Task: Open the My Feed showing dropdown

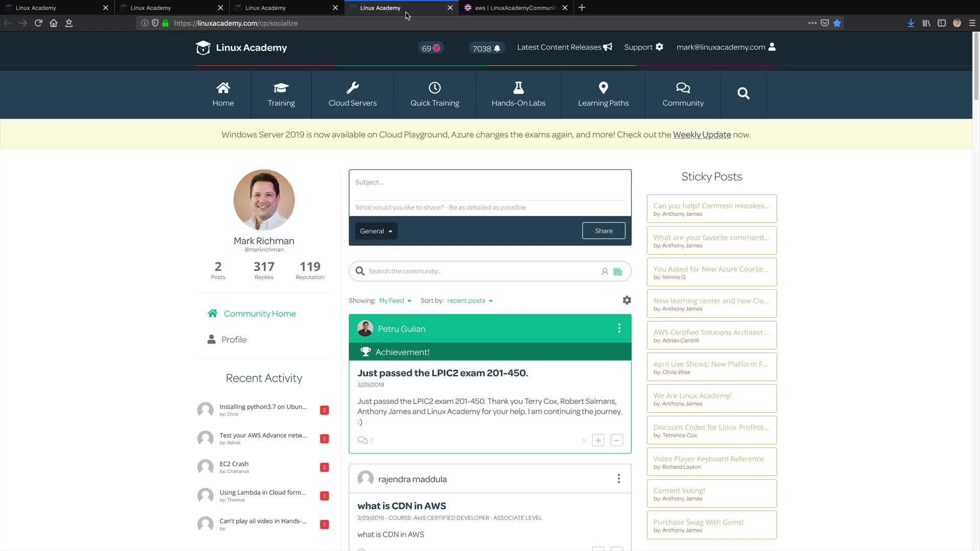Action: 395,300
